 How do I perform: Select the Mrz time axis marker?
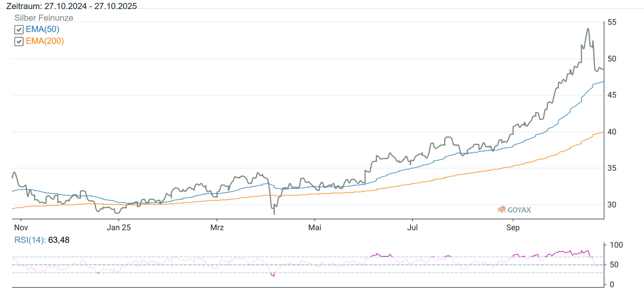click(217, 227)
